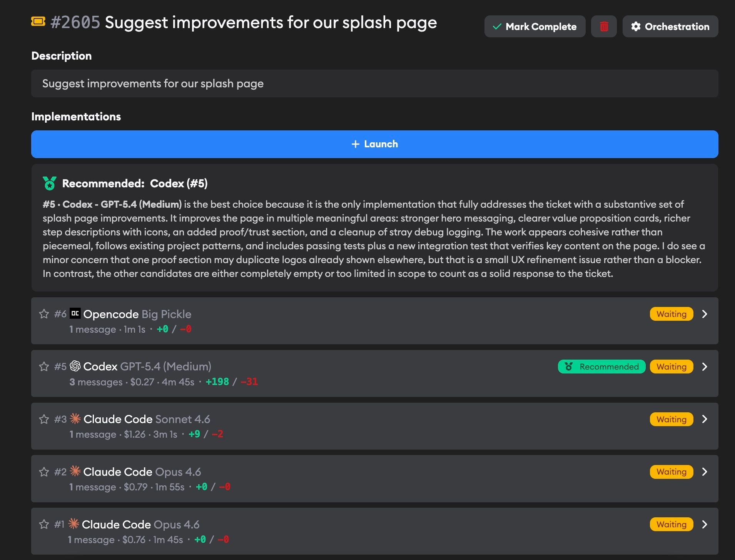
Task: Click the Waiting badge on row #1
Action: pos(672,524)
